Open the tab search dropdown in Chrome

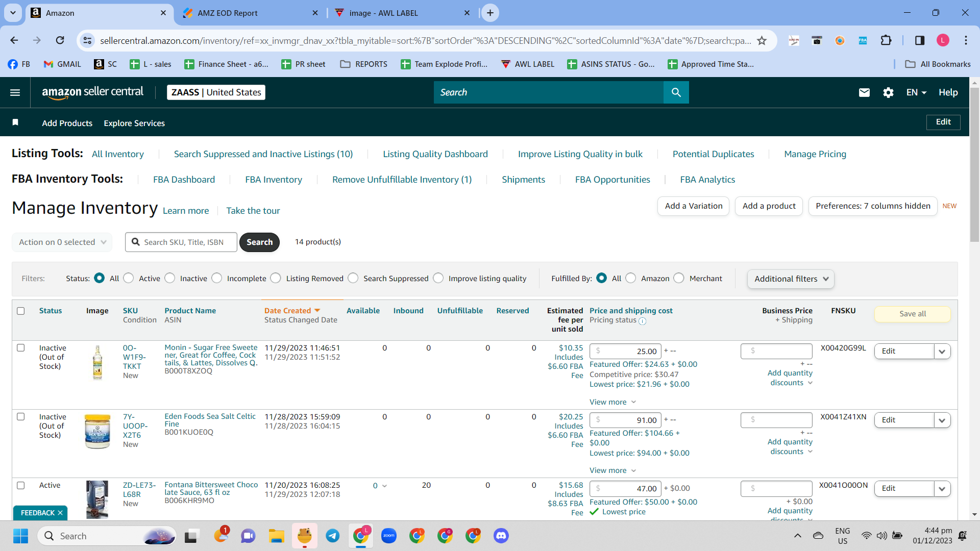coord(13,13)
